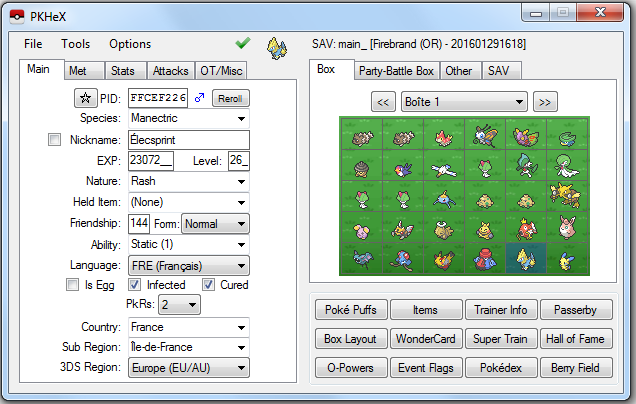
Task: Select the Gardevoir sprite in the box
Action: [567, 165]
